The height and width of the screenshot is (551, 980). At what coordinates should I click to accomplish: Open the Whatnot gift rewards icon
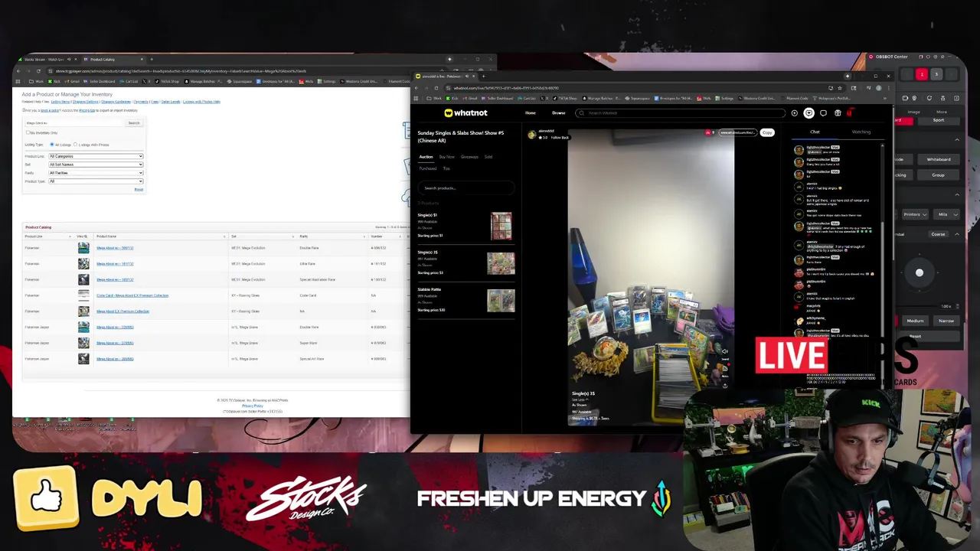pyautogui.click(x=838, y=113)
